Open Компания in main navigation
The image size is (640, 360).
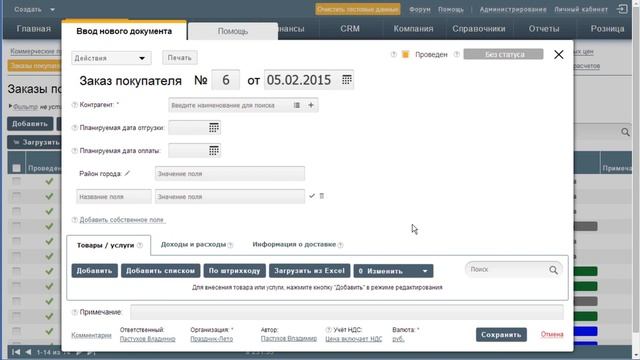point(413,29)
